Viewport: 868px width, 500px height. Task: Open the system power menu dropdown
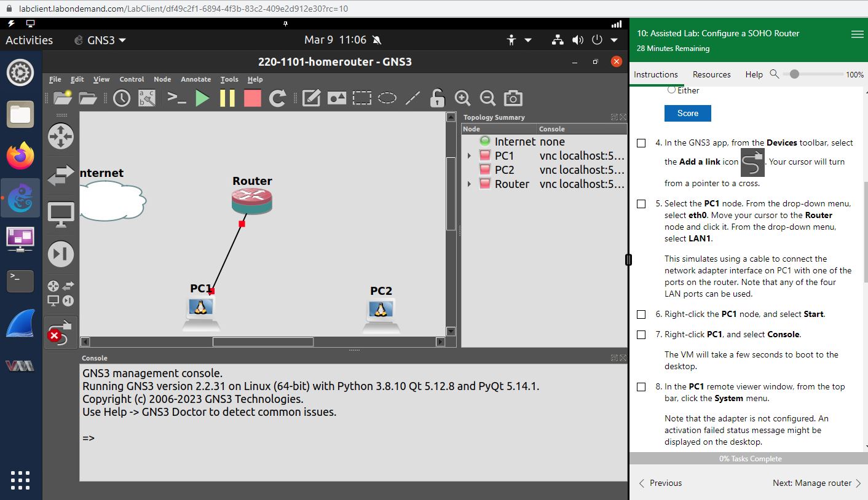coord(605,40)
